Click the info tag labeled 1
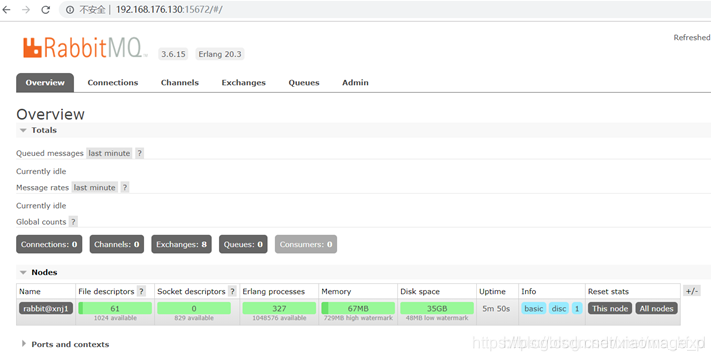 [x=577, y=309]
